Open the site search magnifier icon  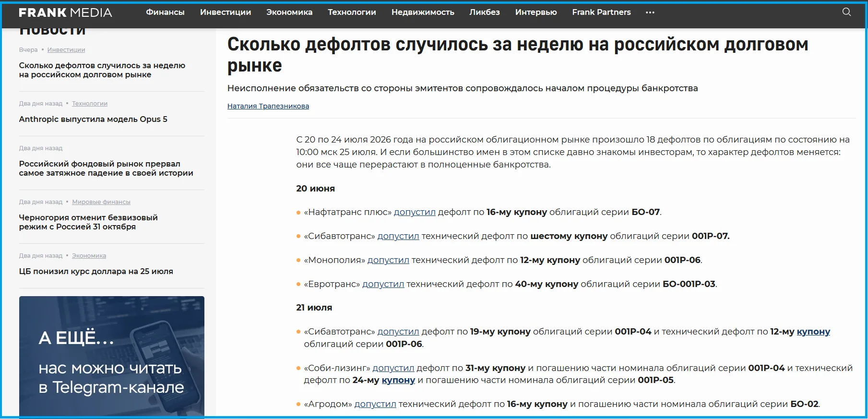tap(846, 12)
